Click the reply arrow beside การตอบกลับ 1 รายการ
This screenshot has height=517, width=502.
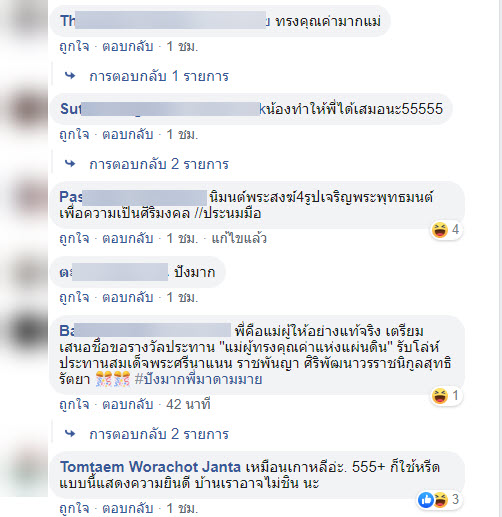tap(70, 76)
